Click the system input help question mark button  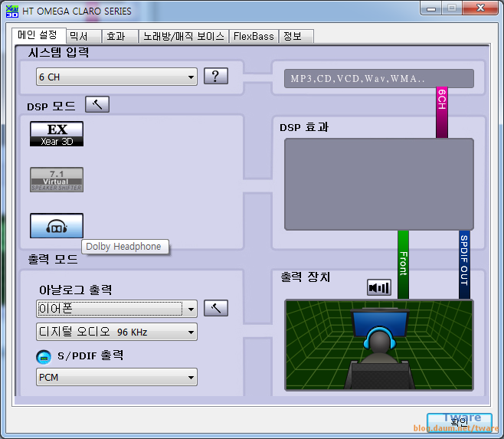[x=216, y=76]
